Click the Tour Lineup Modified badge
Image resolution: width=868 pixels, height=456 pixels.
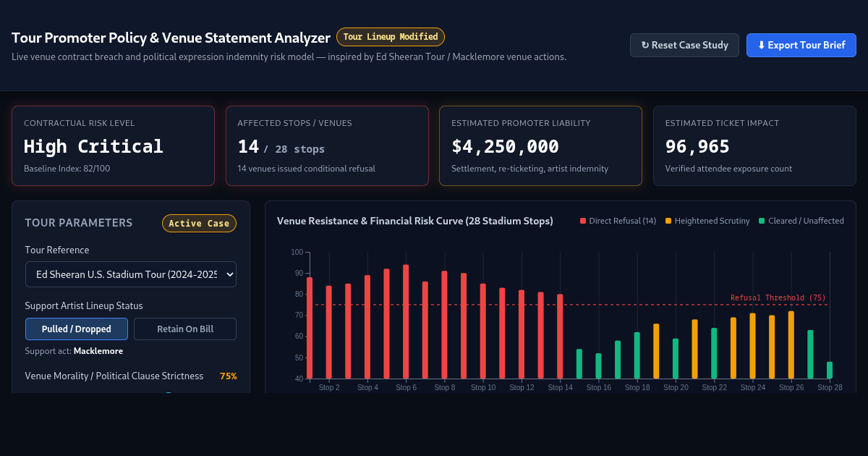point(391,37)
